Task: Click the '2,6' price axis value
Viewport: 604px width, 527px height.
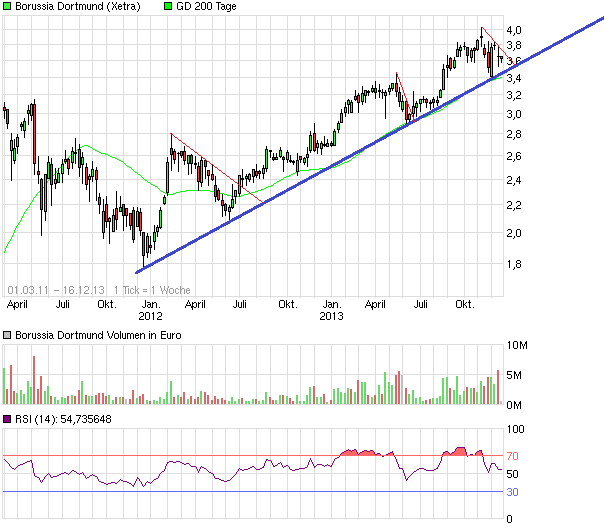Action: (514, 156)
